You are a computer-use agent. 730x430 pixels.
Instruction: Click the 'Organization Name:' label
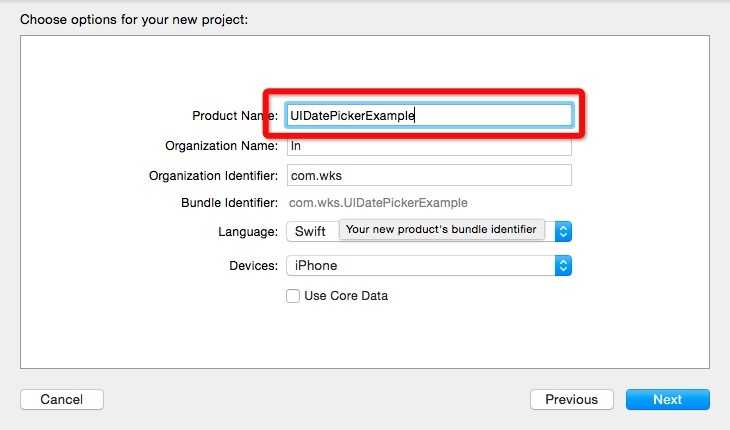[222, 146]
